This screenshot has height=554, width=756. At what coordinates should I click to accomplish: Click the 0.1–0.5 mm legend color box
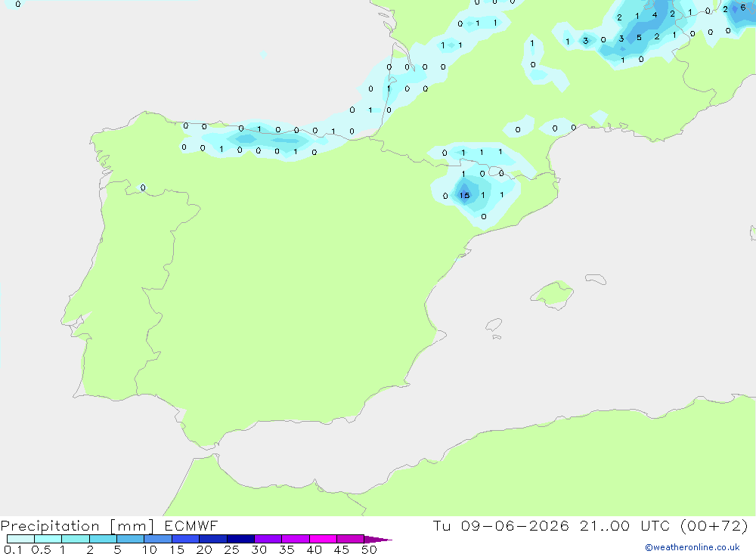pyautogui.click(x=20, y=539)
